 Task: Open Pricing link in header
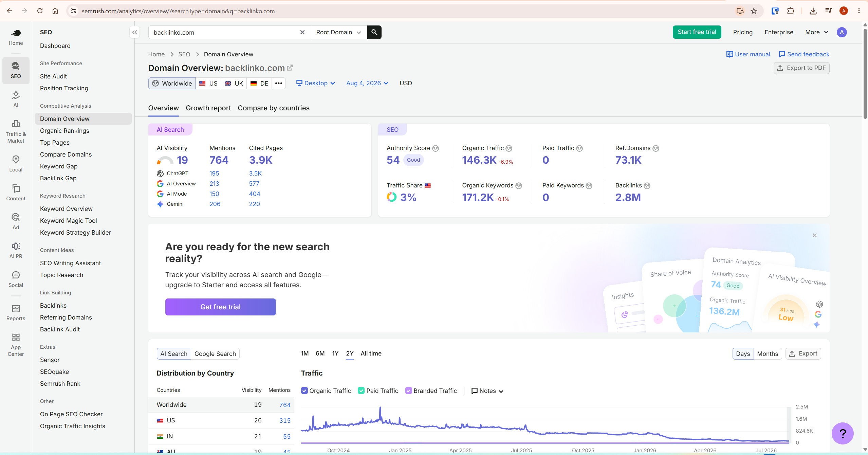click(x=743, y=32)
